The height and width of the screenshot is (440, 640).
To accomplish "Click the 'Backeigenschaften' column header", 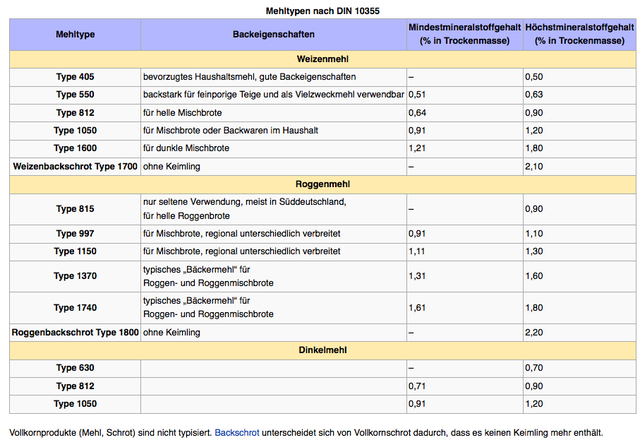I will [x=273, y=34].
